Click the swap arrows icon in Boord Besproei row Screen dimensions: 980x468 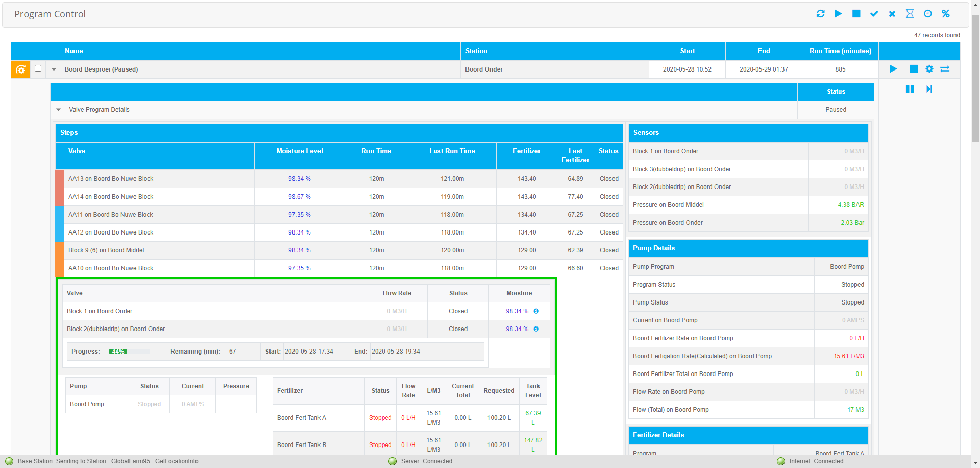(x=945, y=69)
